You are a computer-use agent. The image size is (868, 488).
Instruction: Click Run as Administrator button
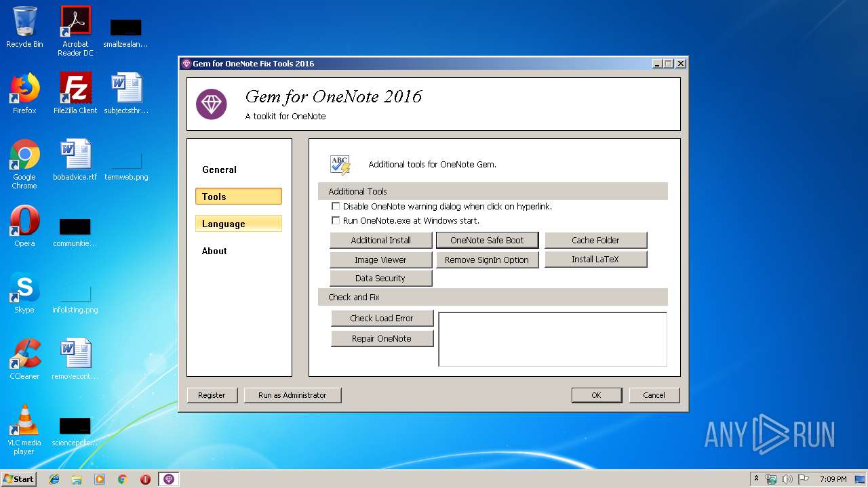click(292, 395)
